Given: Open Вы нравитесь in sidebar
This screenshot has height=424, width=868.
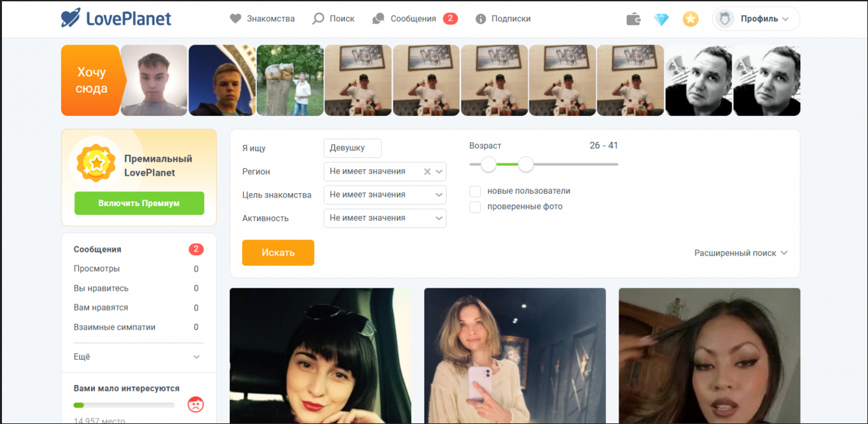Looking at the screenshot, I should coord(101,288).
